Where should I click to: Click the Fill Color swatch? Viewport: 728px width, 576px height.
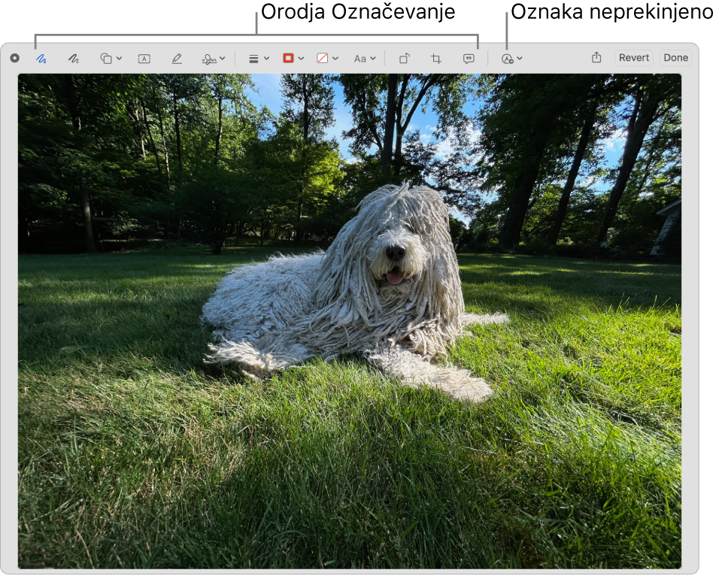pyautogui.click(x=322, y=58)
